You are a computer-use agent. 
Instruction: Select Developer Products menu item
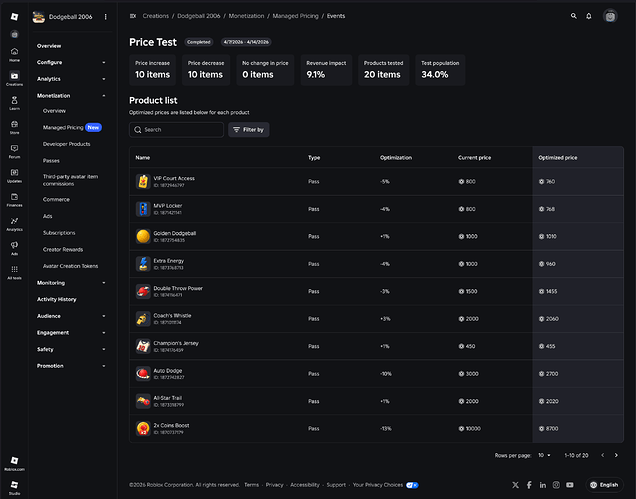coord(67,144)
